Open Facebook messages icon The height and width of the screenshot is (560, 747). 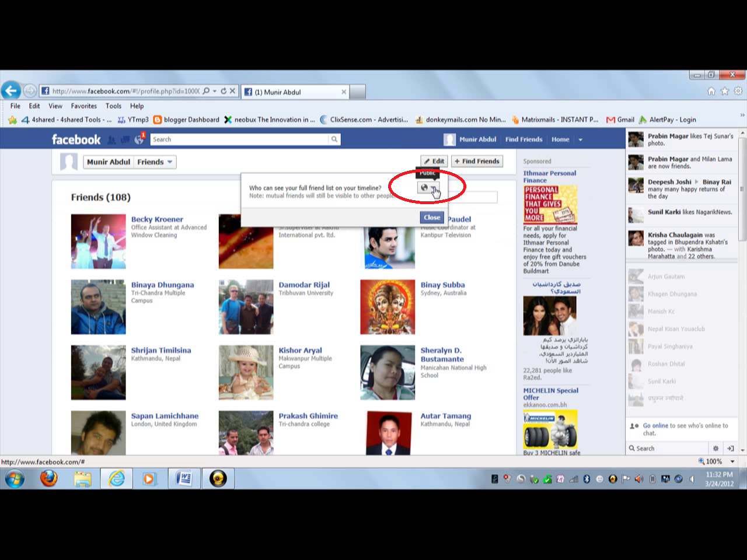pos(125,139)
